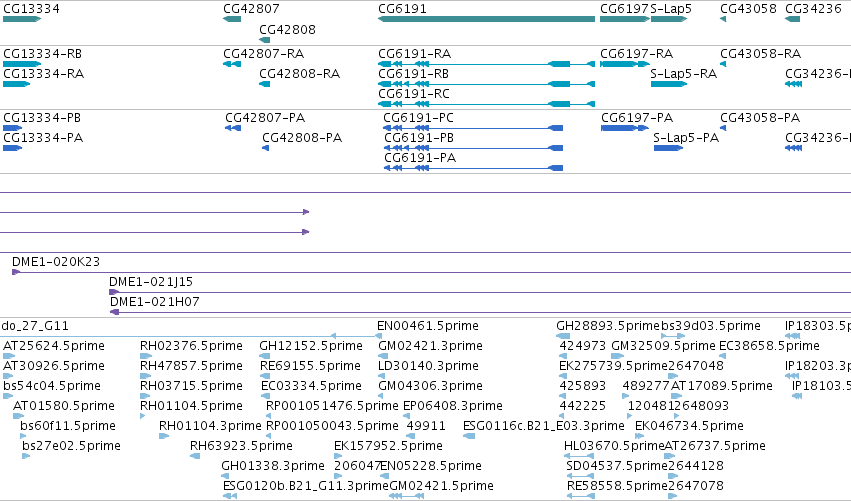Click the CG6191-RB transcript label
The height and width of the screenshot is (501, 851).
coord(414,74)
